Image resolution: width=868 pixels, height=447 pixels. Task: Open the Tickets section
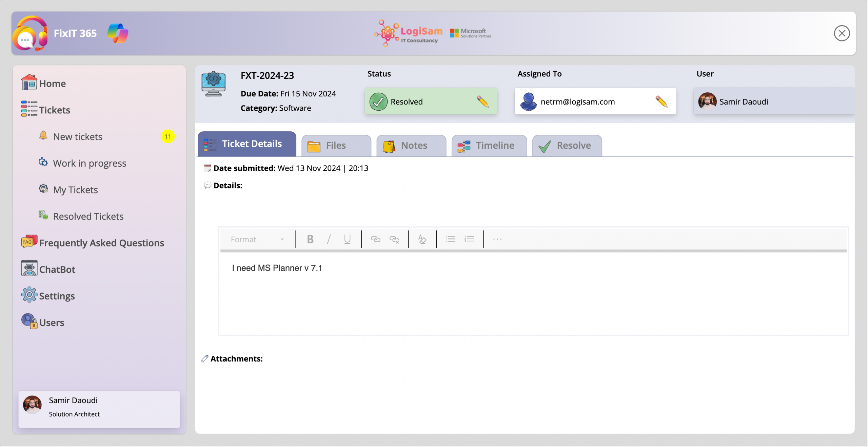click(x=55, y=110)
